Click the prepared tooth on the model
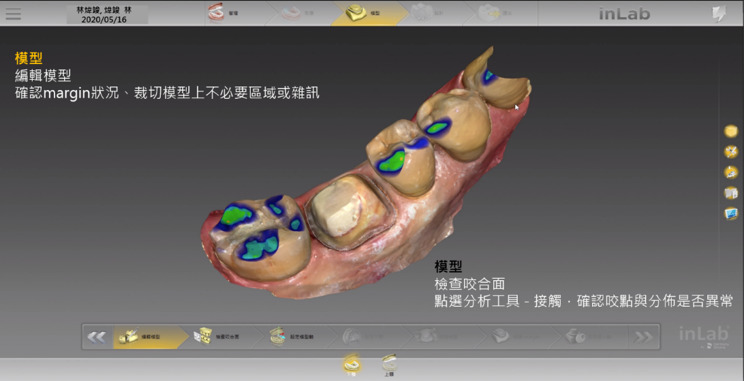The image size is (744, 381). point(350,211)
